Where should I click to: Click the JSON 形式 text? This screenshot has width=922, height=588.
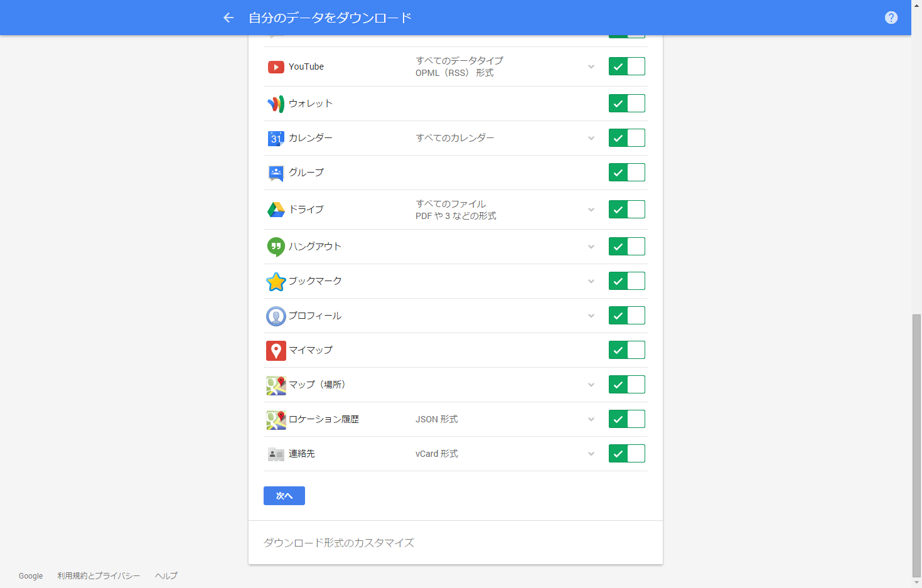coord(437,419)
